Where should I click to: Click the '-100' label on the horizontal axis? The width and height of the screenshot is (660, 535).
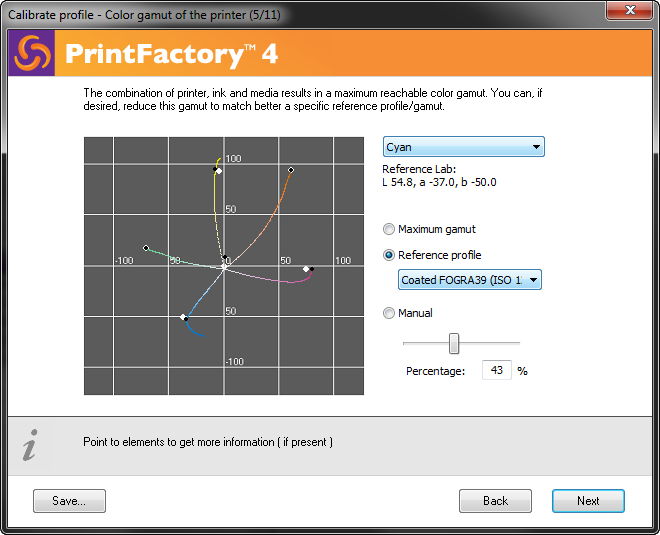124,261
